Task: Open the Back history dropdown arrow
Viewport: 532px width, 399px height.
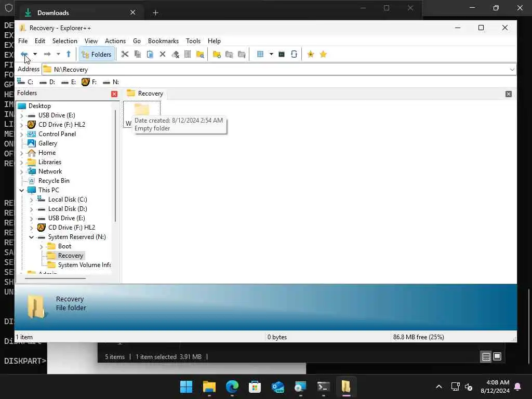Action: (x=35, y=54)
